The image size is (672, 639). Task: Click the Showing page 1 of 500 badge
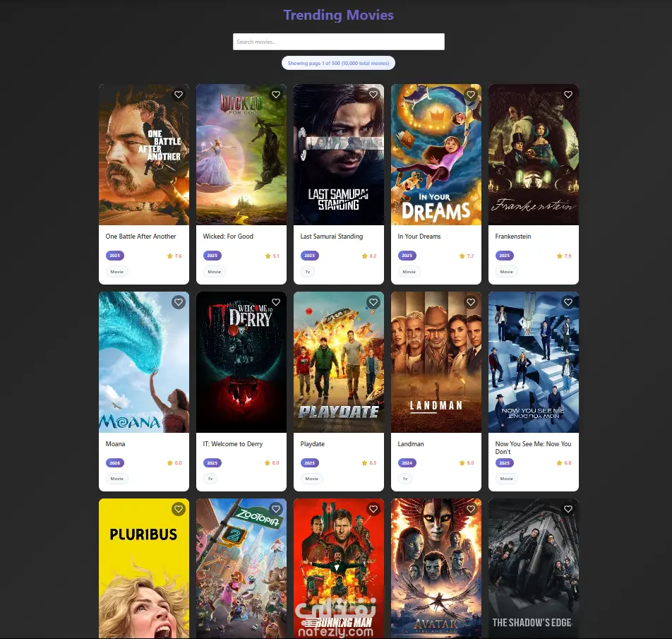338,63
